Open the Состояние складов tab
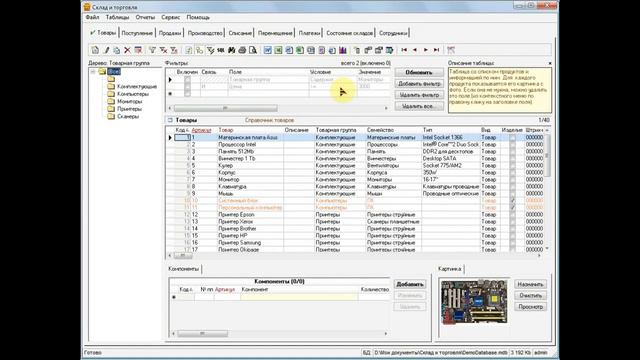 tap(349, 33)
